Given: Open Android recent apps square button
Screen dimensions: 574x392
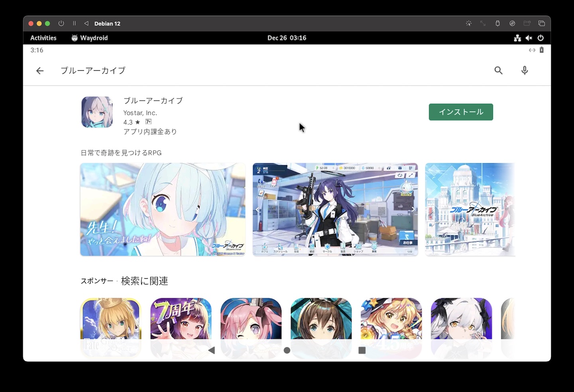Looking at the screenshot, I should [362, 350].
